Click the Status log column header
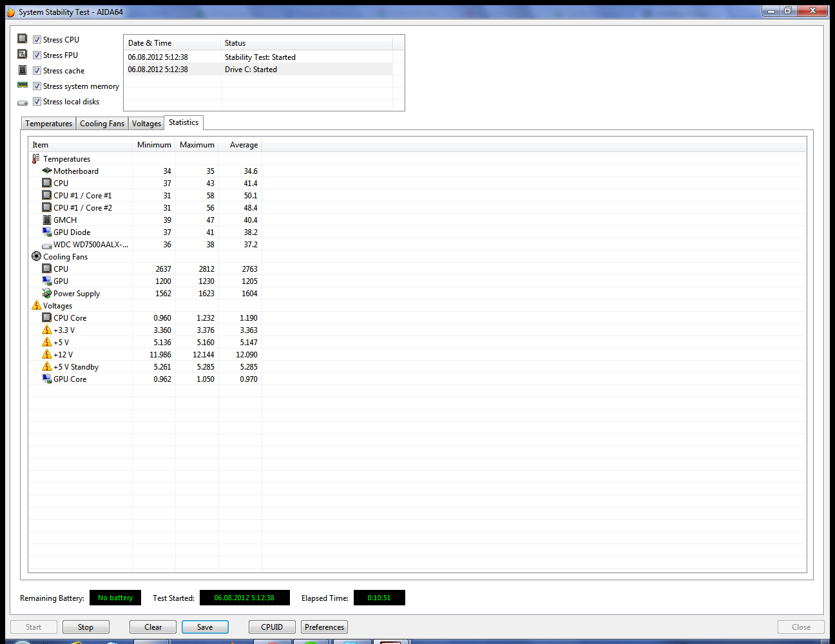The width and height of the screenshot is (835, 644). coord(307,43)
